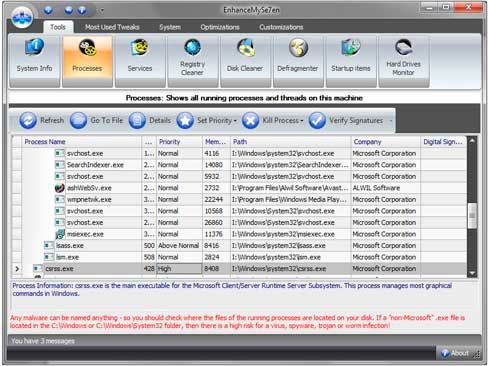
Task: Click the process list scrollbar thumb
Action: coord(472,215)
